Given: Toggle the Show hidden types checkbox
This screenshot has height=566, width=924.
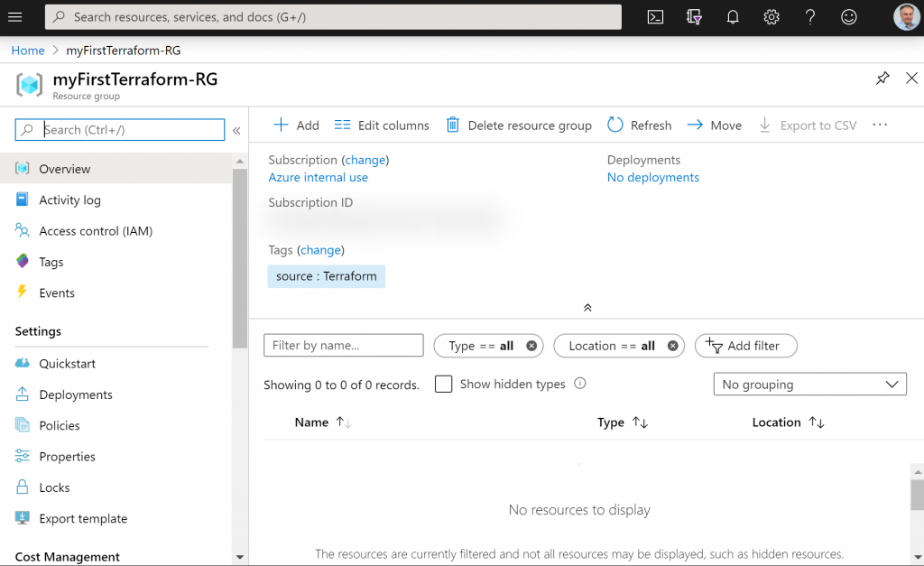Looking at the screenshot, I should click(x=443, y=384).
